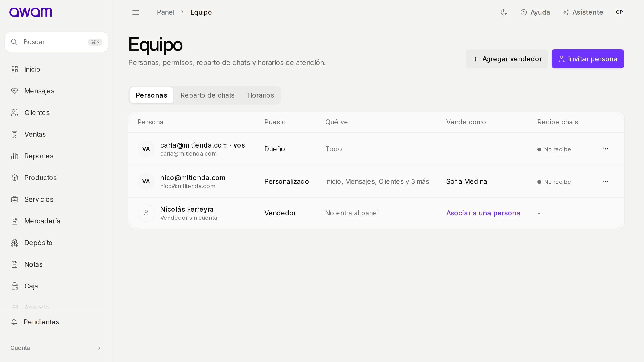Switch to the Horarios tab

point(260,95)
